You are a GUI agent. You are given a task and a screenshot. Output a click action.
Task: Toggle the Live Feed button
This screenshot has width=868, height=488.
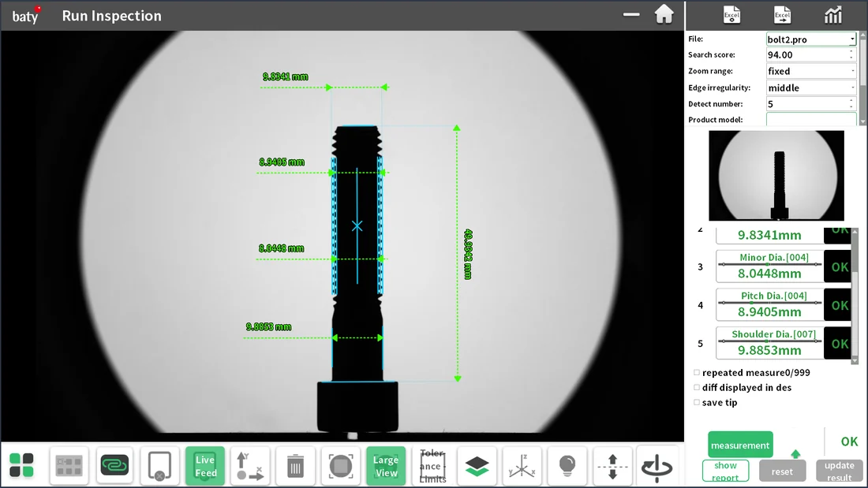tap(205, 465)
